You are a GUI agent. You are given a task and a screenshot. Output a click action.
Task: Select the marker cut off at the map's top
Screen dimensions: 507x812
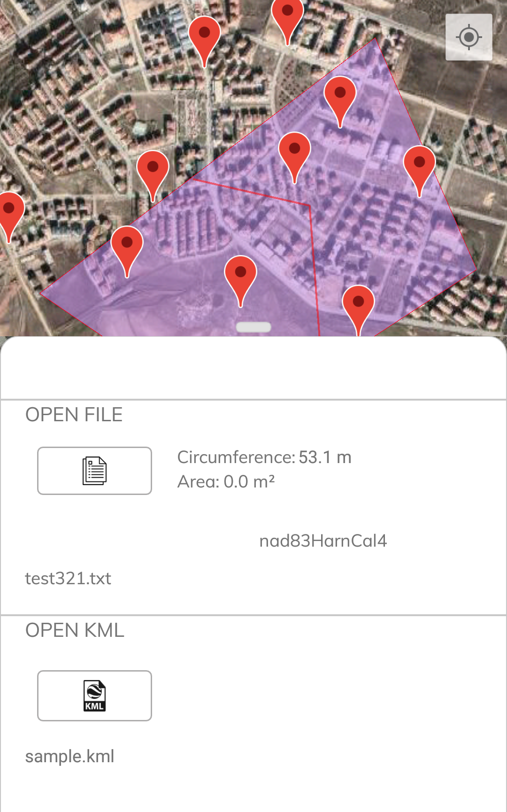pyautogui.click(x=288, y=22)
